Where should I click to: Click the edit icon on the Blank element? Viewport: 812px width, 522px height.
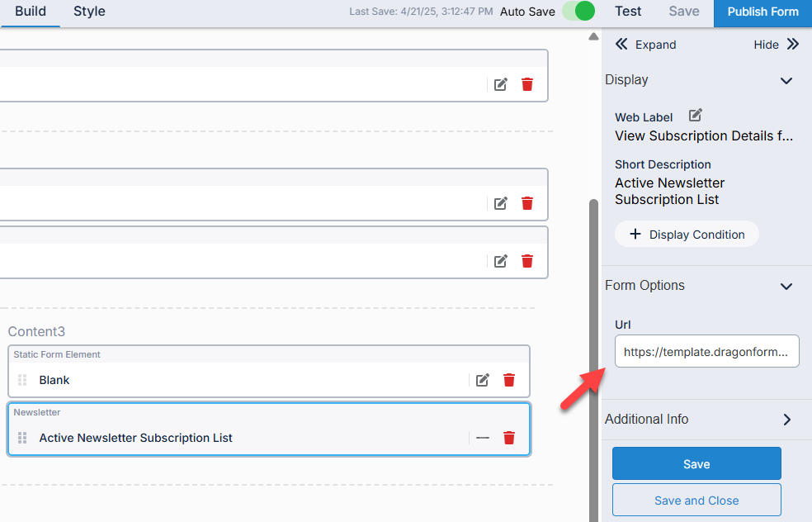483,380
